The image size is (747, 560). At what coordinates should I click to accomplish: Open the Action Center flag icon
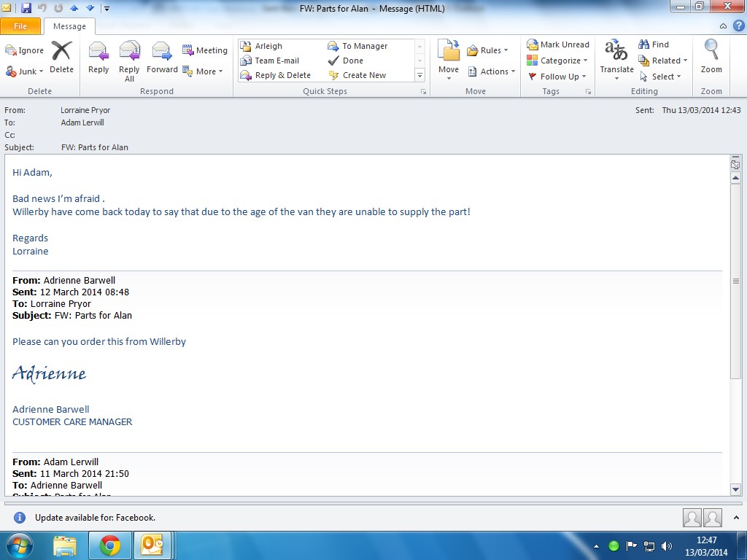631,545
